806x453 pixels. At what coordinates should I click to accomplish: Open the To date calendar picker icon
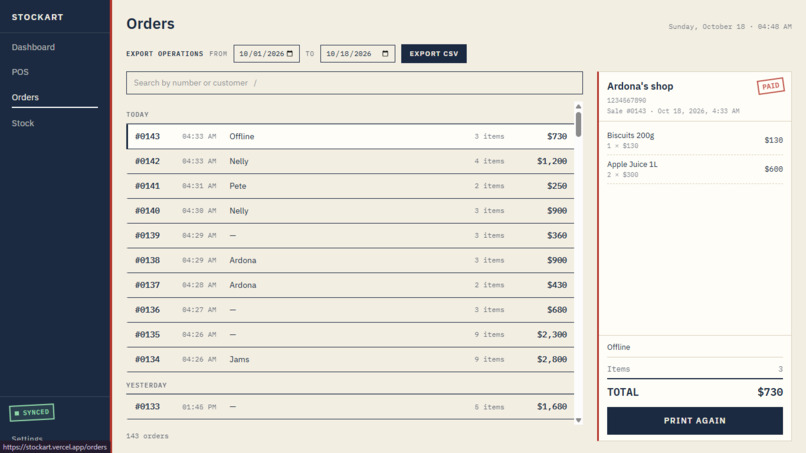(x=385, y=53)
